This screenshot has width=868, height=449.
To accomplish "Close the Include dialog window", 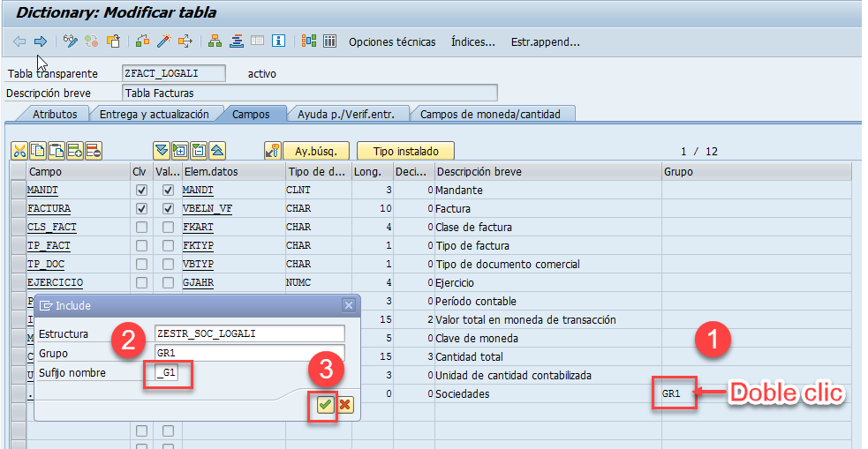I will [348, 305].
